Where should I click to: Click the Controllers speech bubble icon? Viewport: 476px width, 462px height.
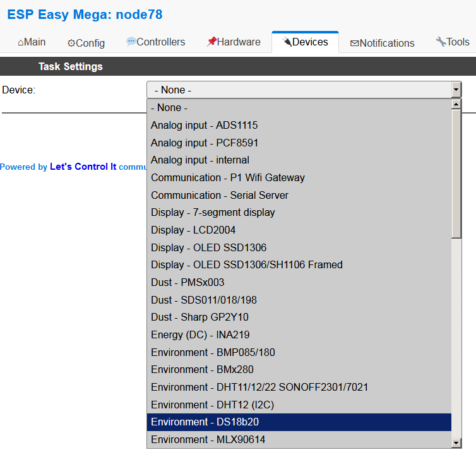(x=131, y=42)
